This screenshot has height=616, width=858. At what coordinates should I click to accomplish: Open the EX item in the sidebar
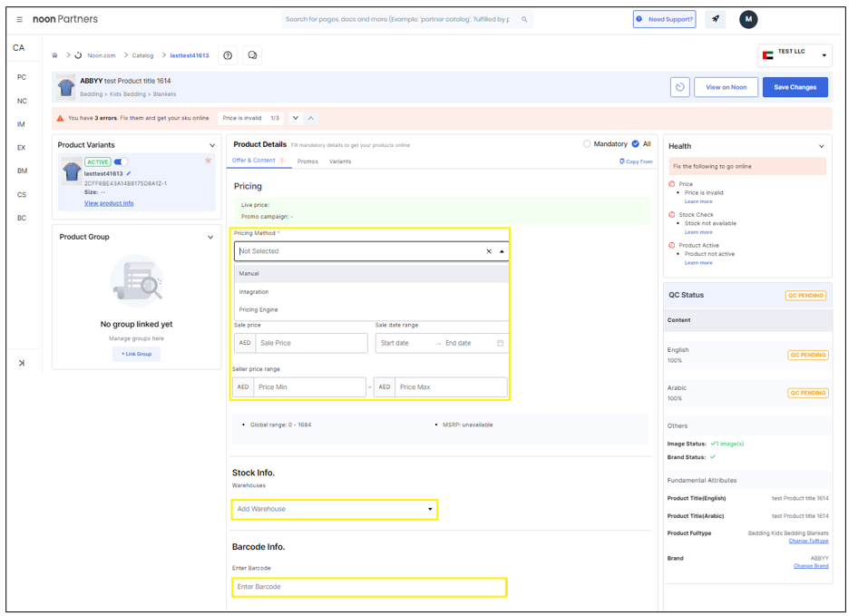(22, 147)
